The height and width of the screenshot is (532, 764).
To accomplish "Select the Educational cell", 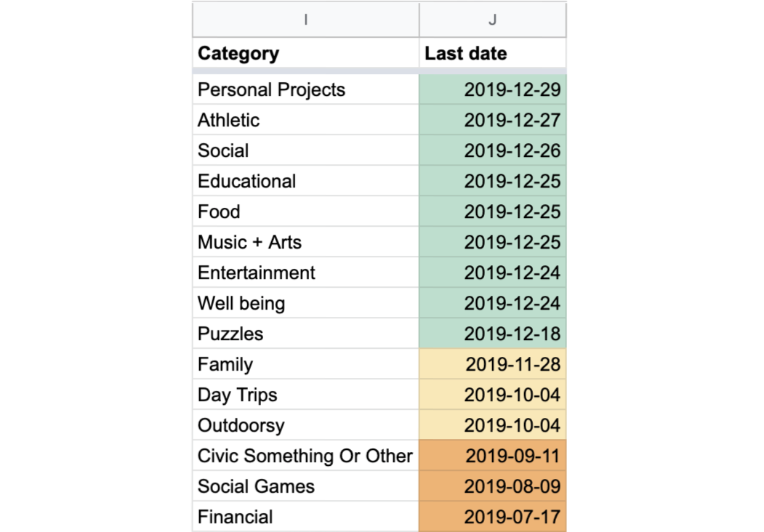I will [x=305, y=181].
